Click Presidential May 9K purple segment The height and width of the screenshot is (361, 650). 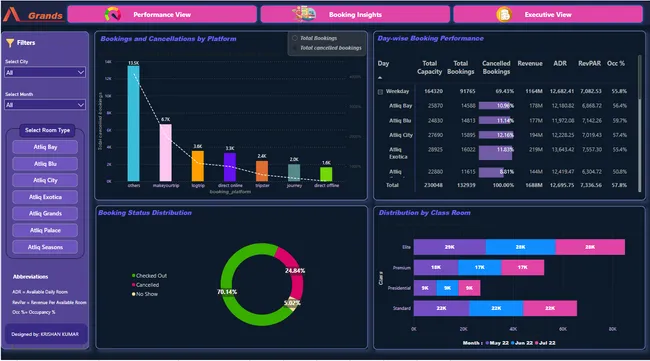425,288
